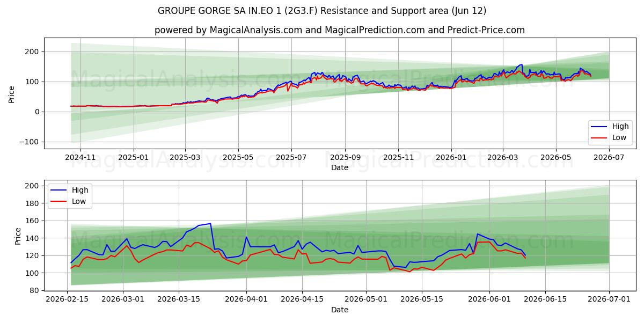Click the 'Date' axis label under the bottom chart
The width and height of the screenshot is (644, 322).
pyautogui.click(x=340, y=310)
